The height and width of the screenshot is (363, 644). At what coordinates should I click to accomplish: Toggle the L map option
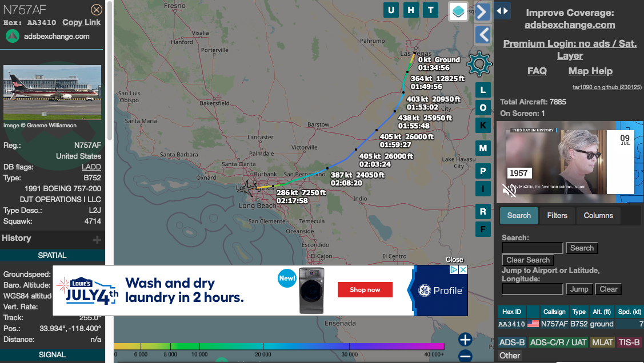[483, 90]
